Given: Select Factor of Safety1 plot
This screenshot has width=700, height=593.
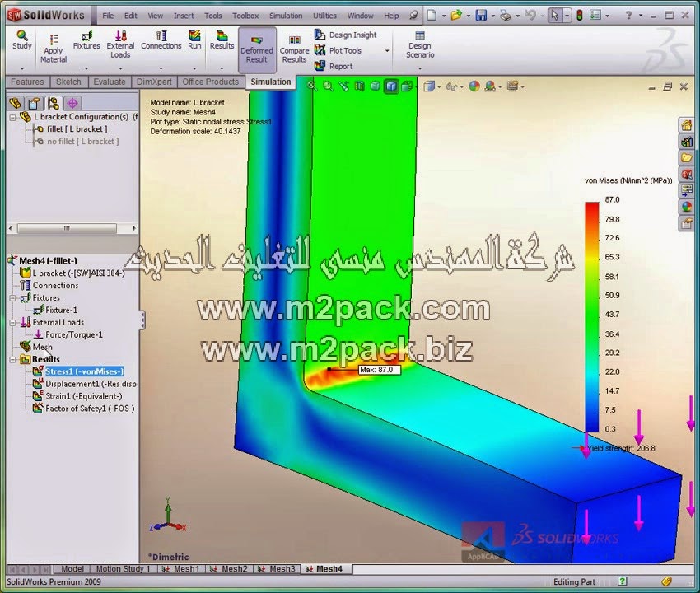Looking at the screenshot, I should point(90,409).
